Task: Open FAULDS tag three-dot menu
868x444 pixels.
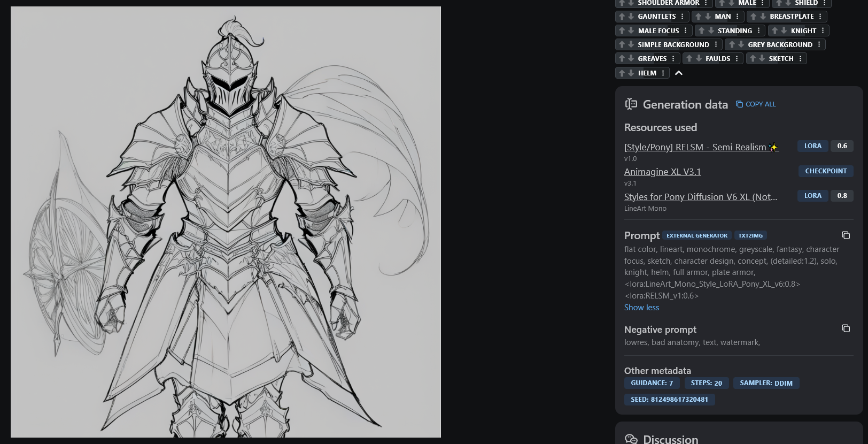Action: tap(737, 58)
